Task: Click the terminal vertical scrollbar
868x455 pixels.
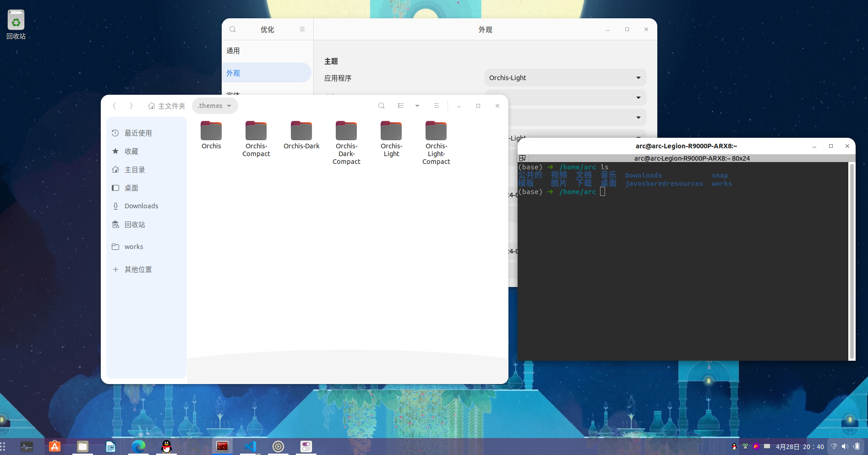Action: point(852,261)
